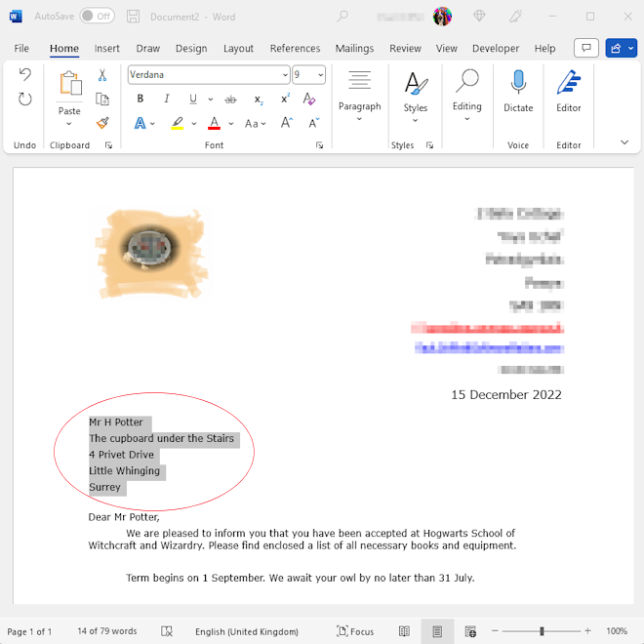Open the Comments button
This screenshot has height=644, width=644.
pyautogui.click(x=586, y=48)
